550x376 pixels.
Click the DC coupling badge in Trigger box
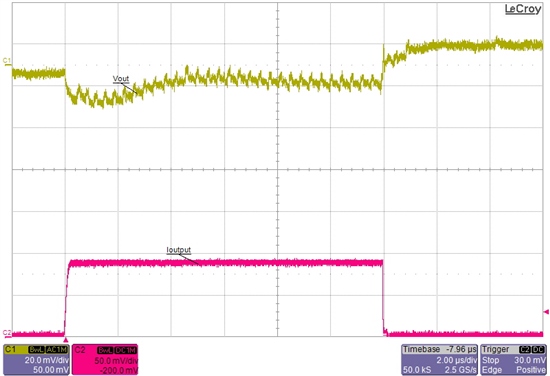point(538,350)
